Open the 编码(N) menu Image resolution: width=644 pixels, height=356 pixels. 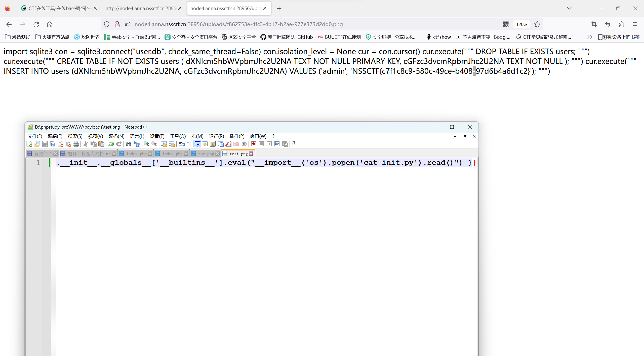(x=116, y=136)
